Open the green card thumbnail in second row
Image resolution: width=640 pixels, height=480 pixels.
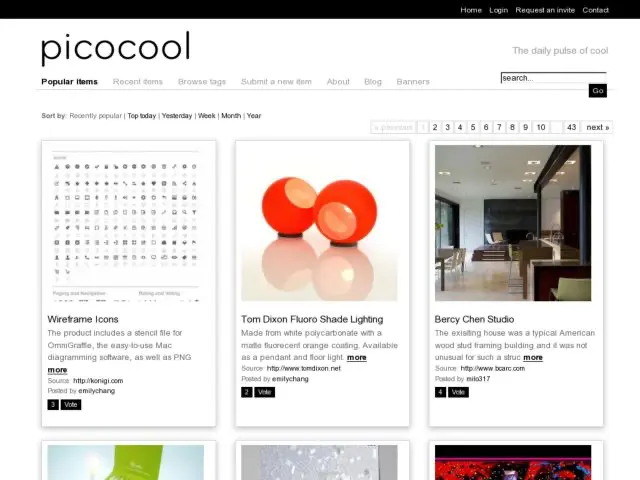(126, 462)
